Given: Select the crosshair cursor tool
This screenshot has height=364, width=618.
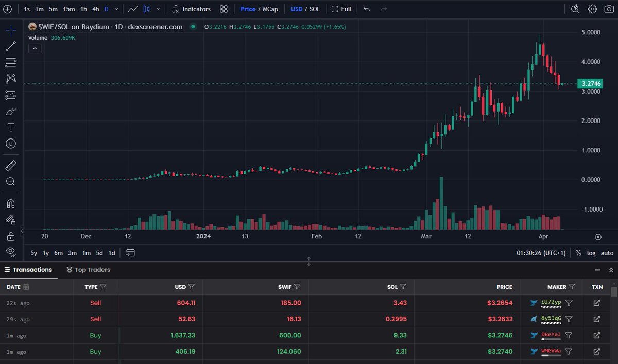Looking at the screenshot, I should coord(10,30).
